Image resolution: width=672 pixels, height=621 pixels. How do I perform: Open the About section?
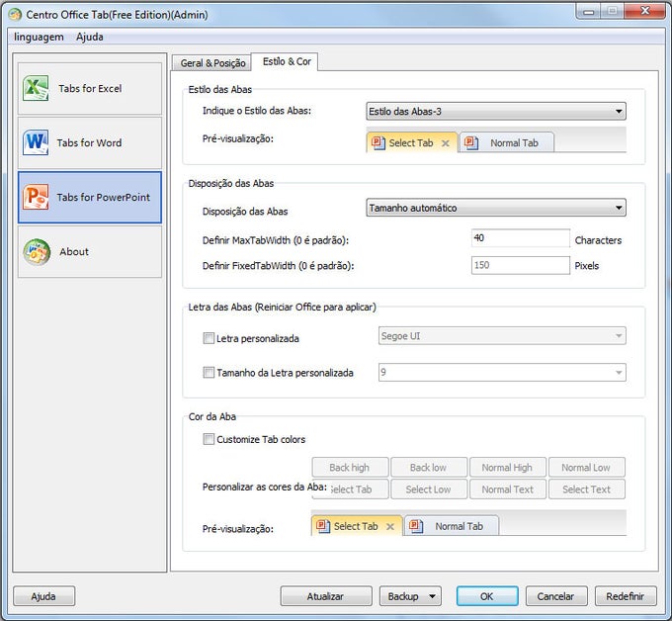point(90,252)
